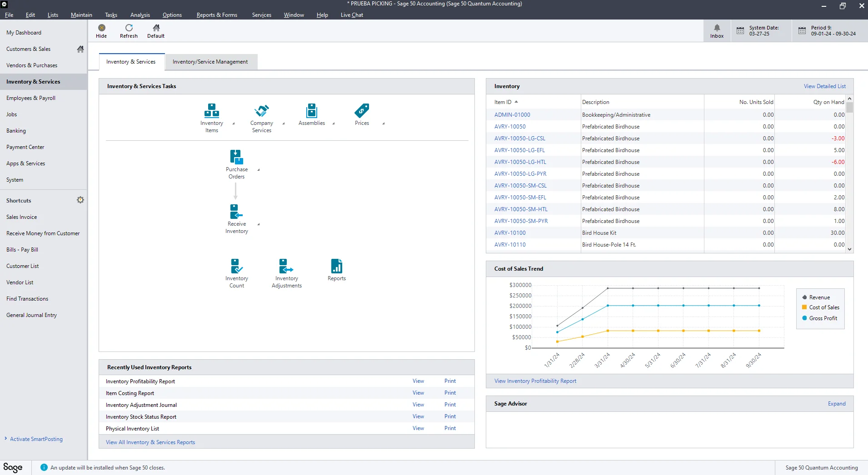Viewport: 868px width, 475px height.
Task: Click the Company Services handshake icon
Action: (262, 110)
